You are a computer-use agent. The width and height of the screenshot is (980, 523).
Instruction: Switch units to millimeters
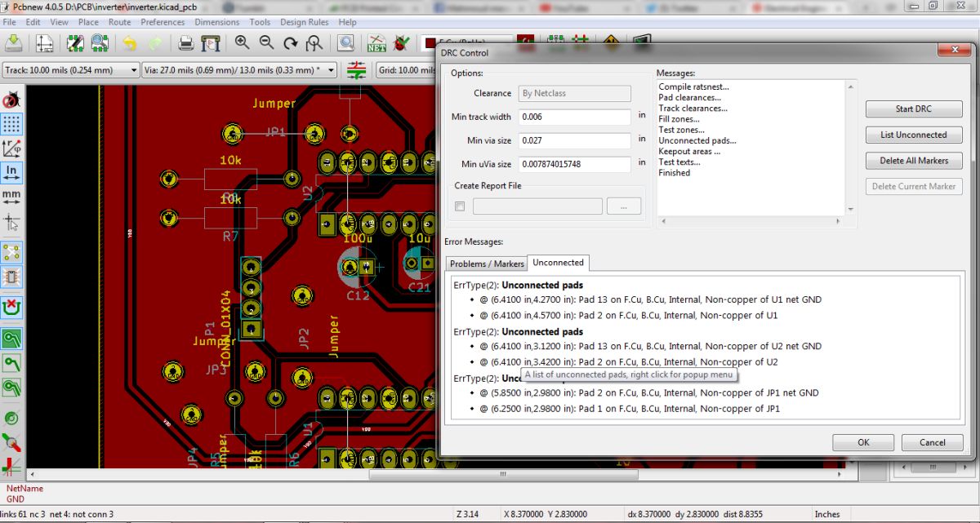pyautogui.click(x=11, y=197)
